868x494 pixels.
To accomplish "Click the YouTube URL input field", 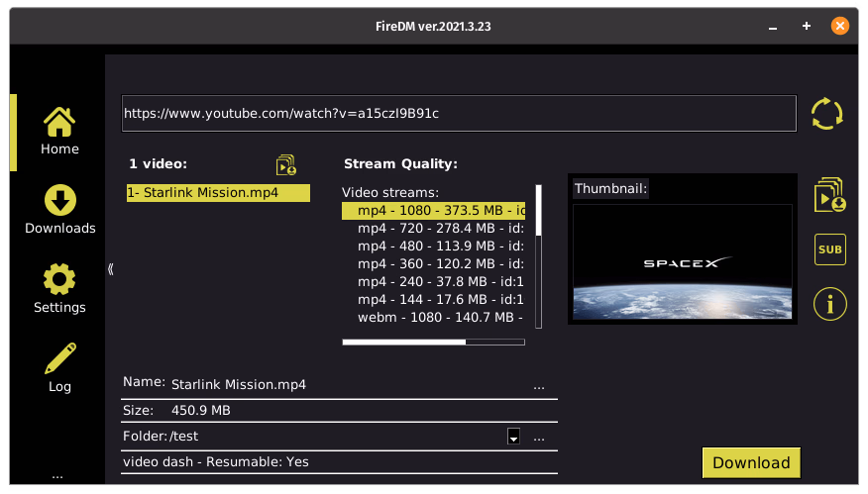I will click(459, 114).
